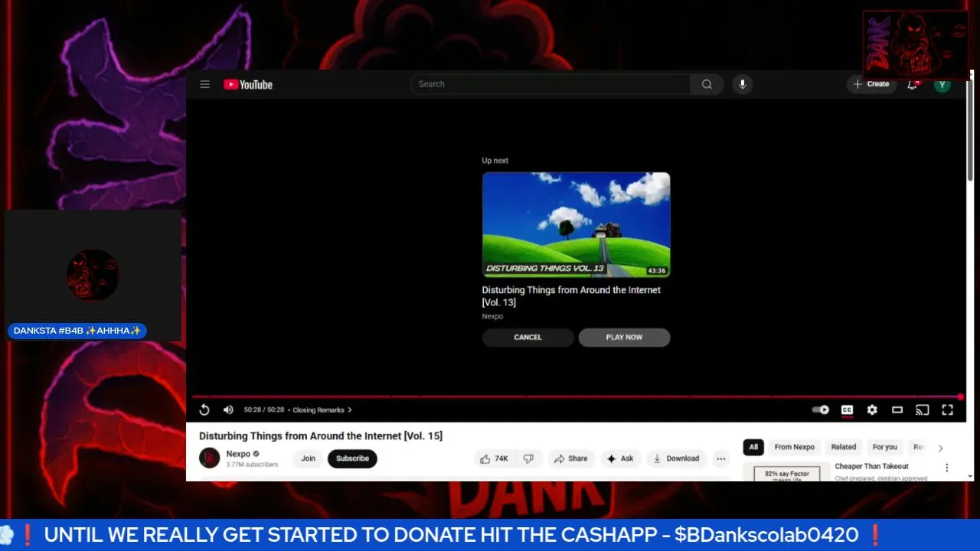Cancel the up next autoplay
The image size is (980, 551).
[528, 337]
